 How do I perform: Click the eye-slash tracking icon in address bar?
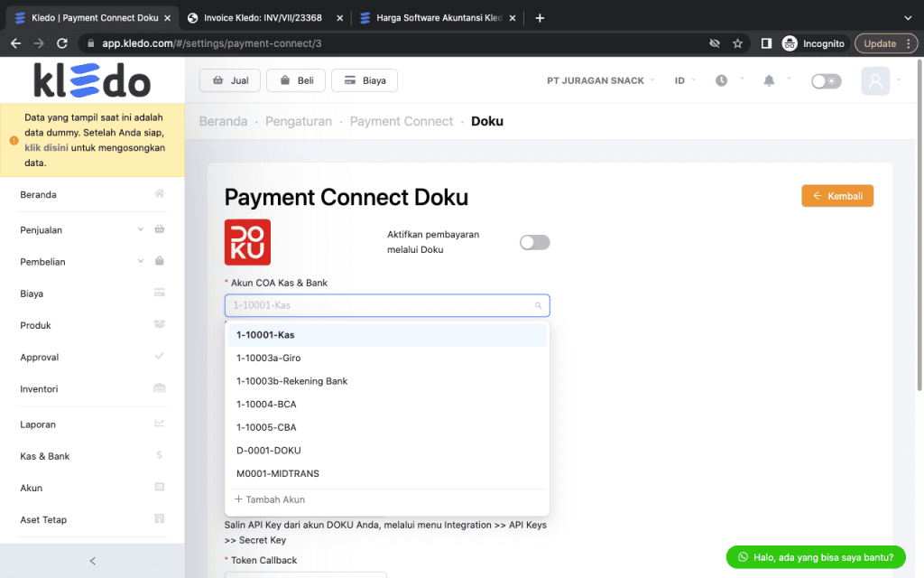[715, 43]
